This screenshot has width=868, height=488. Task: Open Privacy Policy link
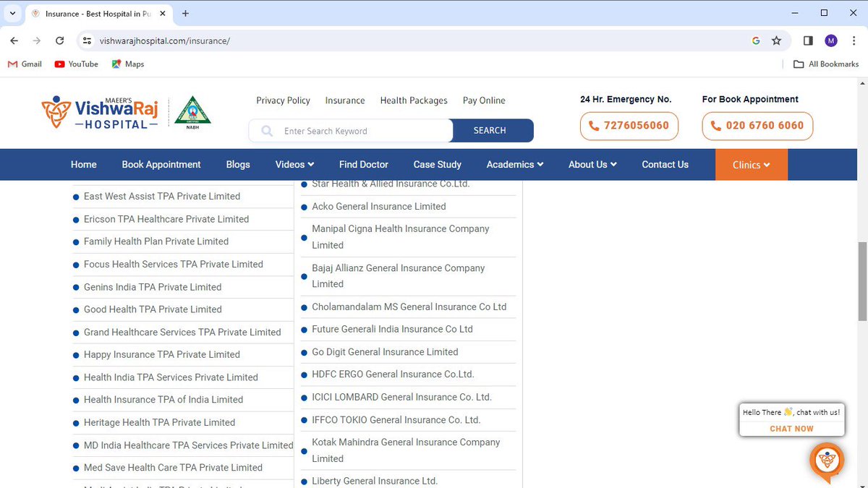[283, 100]
